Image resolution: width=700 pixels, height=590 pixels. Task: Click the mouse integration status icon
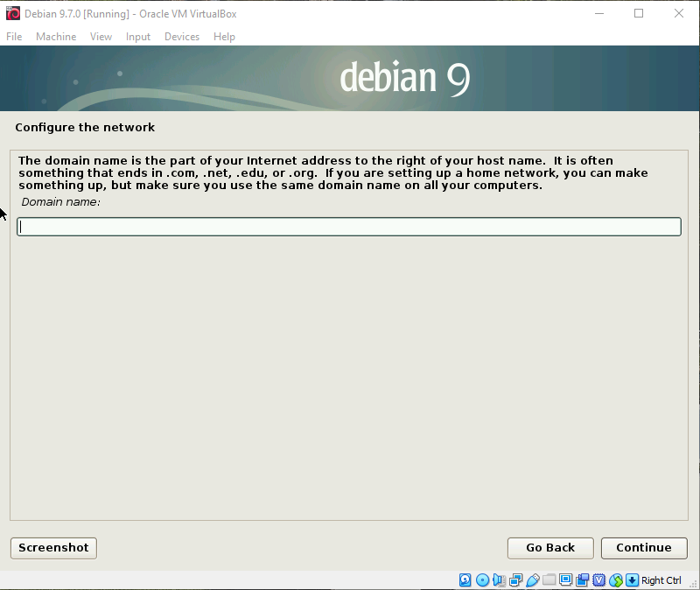pyautogui.click(x=616, y=580)
